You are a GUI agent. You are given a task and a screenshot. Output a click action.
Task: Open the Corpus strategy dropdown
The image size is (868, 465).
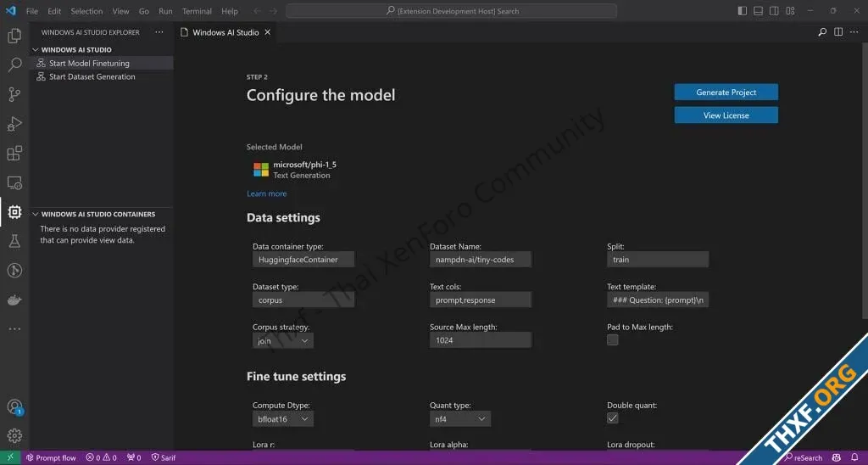pyautogui.click(x=283, y=341)
